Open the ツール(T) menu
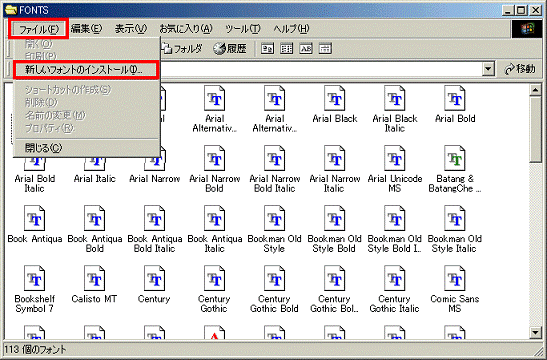 click(242, 29)
